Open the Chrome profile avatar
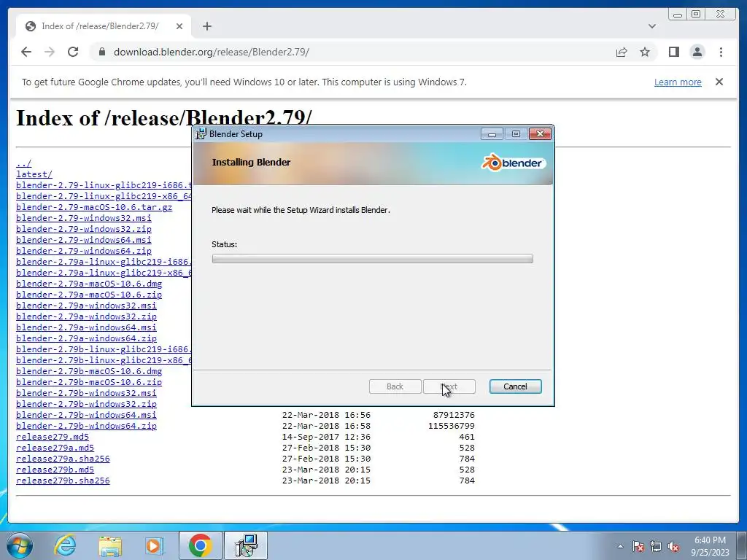This screenshot has width=747, height=560. (697, 52)
